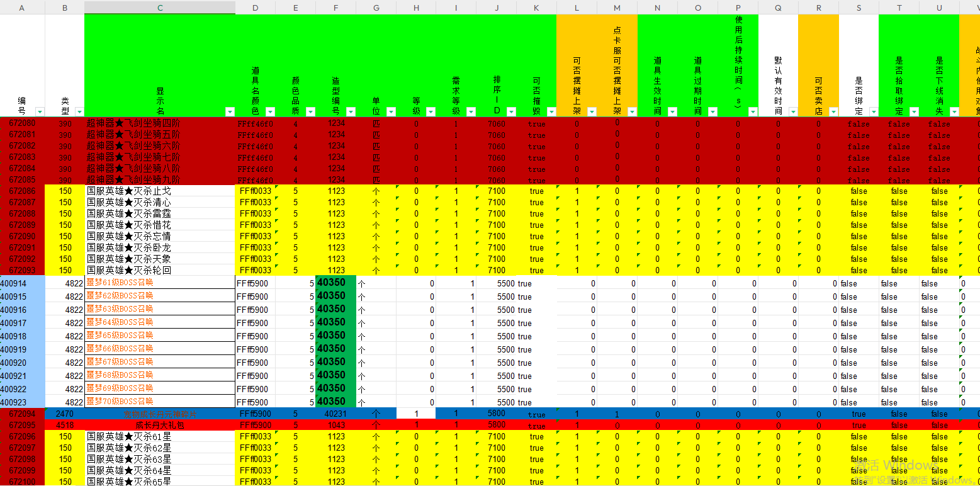Select the cell containing 成长丹大礼包
The height and width of the screenshot is (486, 980).
[160, 426]
